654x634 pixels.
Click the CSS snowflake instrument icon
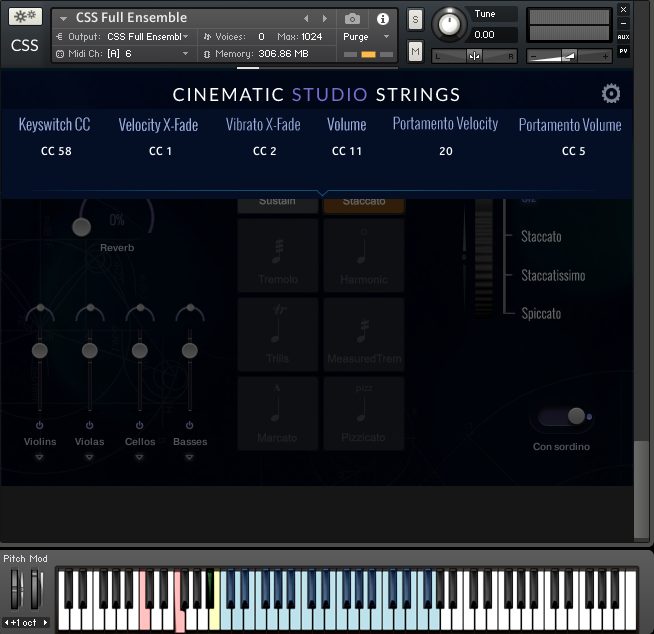click(x=25, y=17)
